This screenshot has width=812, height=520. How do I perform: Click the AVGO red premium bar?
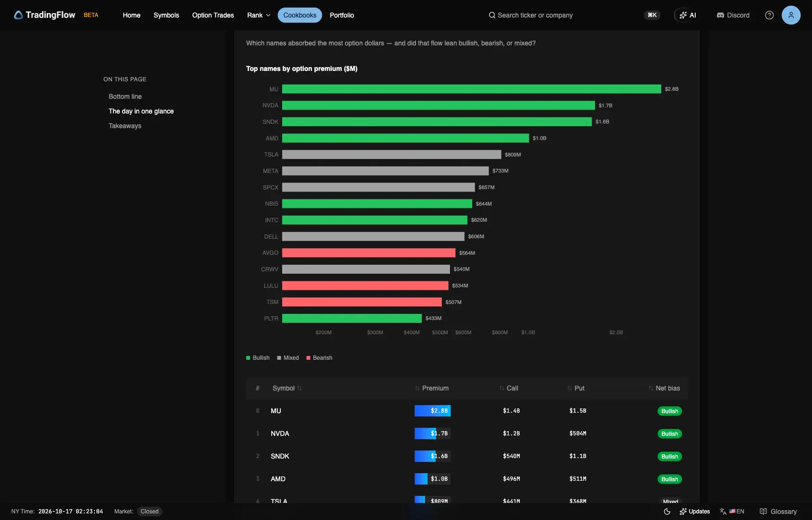coord(369,253)
